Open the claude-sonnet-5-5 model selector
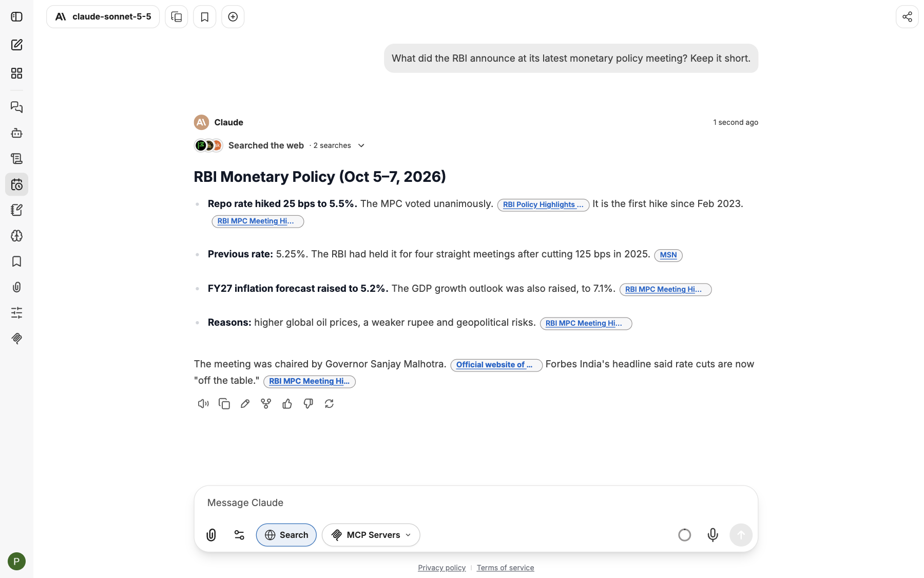This screenshot has height=578, width=924. 103,17
